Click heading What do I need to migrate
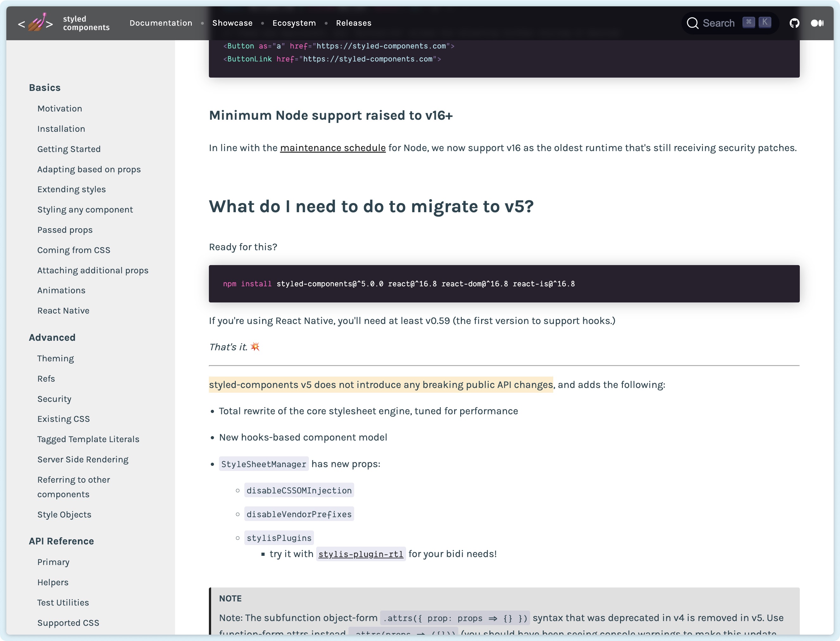840x641 pixels. [371, 207]
